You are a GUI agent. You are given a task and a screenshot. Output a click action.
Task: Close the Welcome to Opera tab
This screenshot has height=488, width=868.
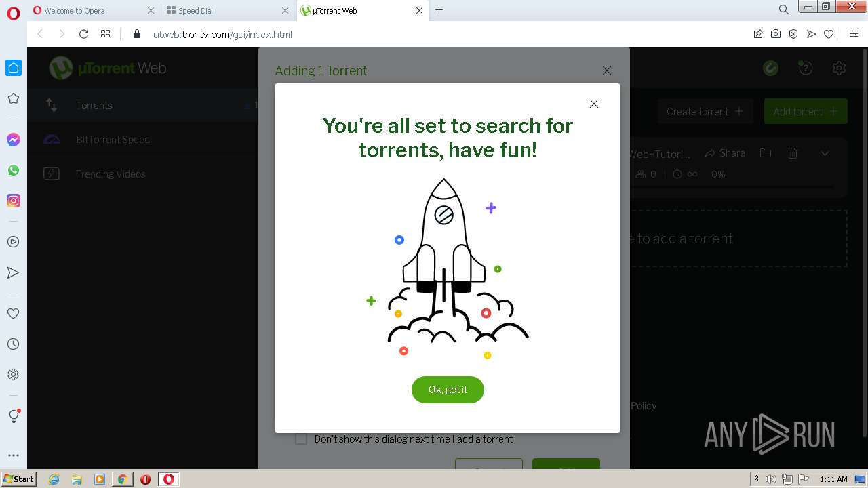click(x=151, y=11)
